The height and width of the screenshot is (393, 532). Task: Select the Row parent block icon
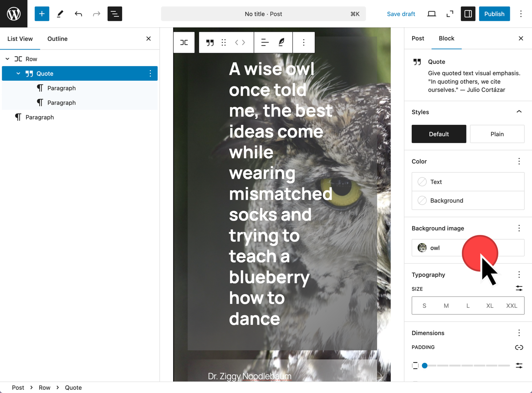pos(184,42)
